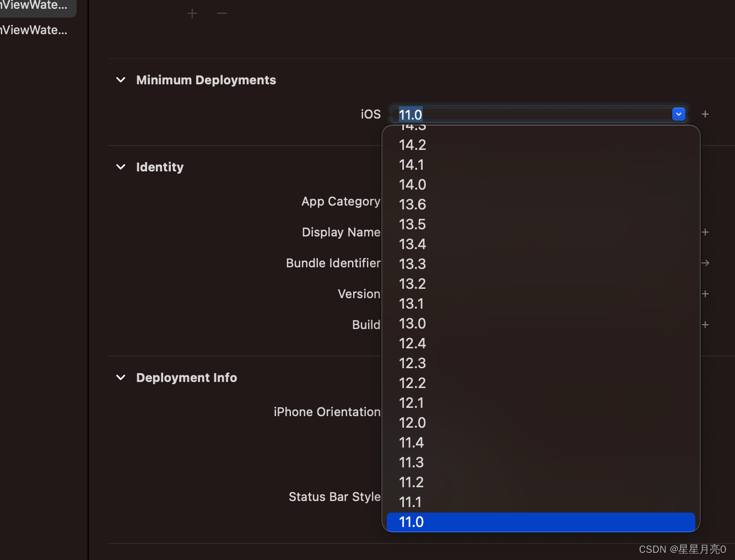Collapse the Identity section
Screen dimensions: 735x560
tap(121, 167)
